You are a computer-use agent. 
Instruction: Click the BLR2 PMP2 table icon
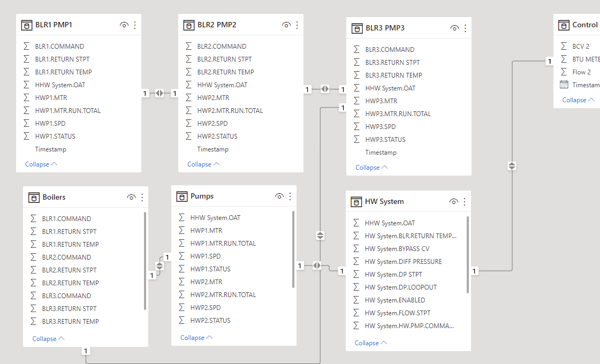point(188,25)
